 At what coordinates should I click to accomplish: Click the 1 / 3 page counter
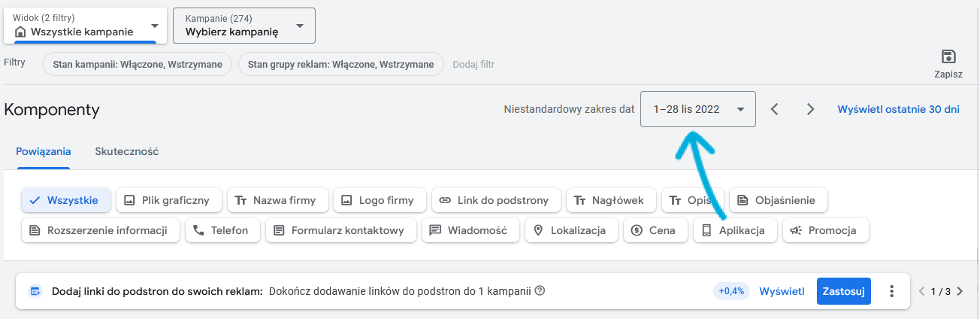pyautogui.click(x=941, y=291)
